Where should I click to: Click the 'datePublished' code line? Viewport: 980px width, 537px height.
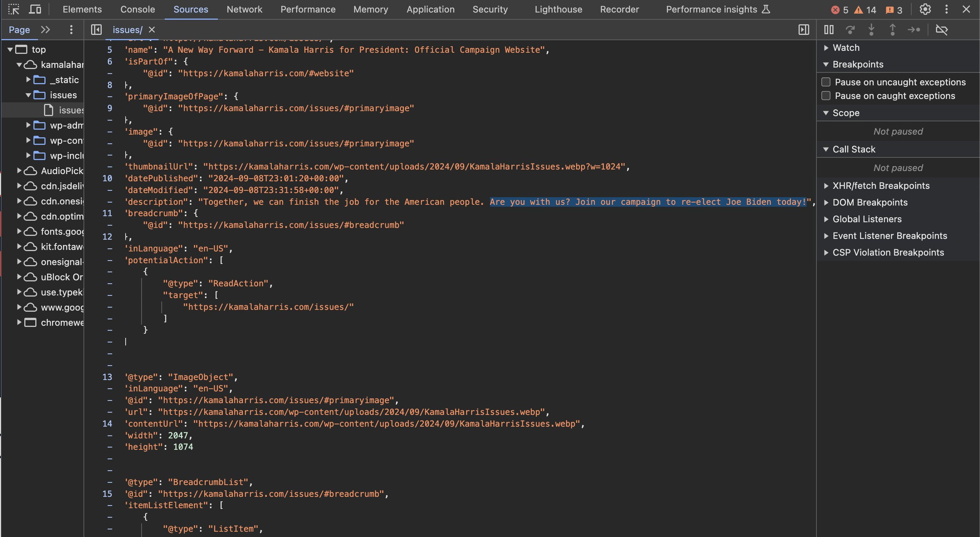[236, 178]
